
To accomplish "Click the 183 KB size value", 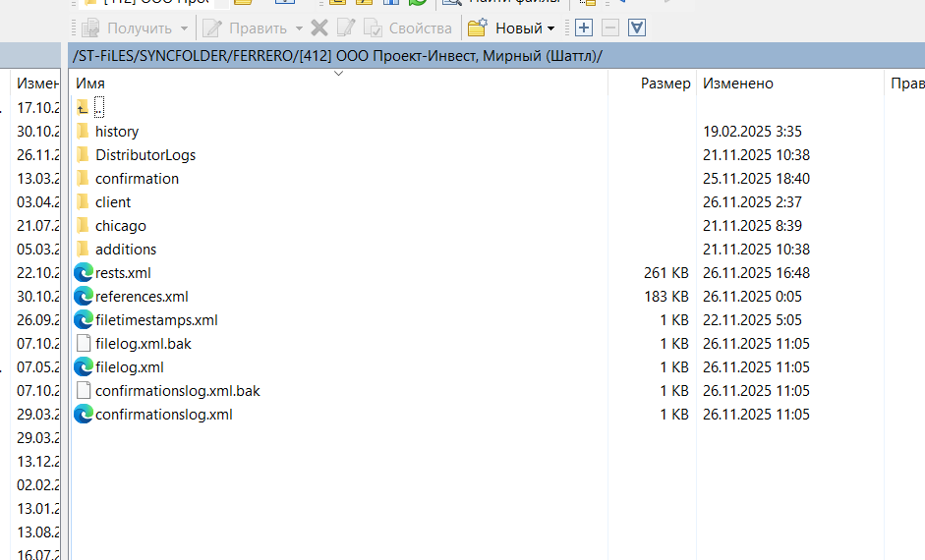I will 666,297.
